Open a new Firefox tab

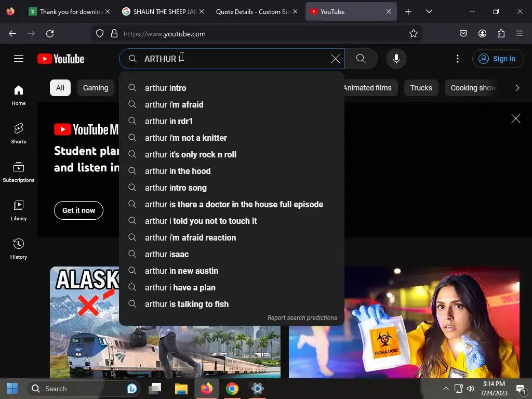click(x=408, y=12)
